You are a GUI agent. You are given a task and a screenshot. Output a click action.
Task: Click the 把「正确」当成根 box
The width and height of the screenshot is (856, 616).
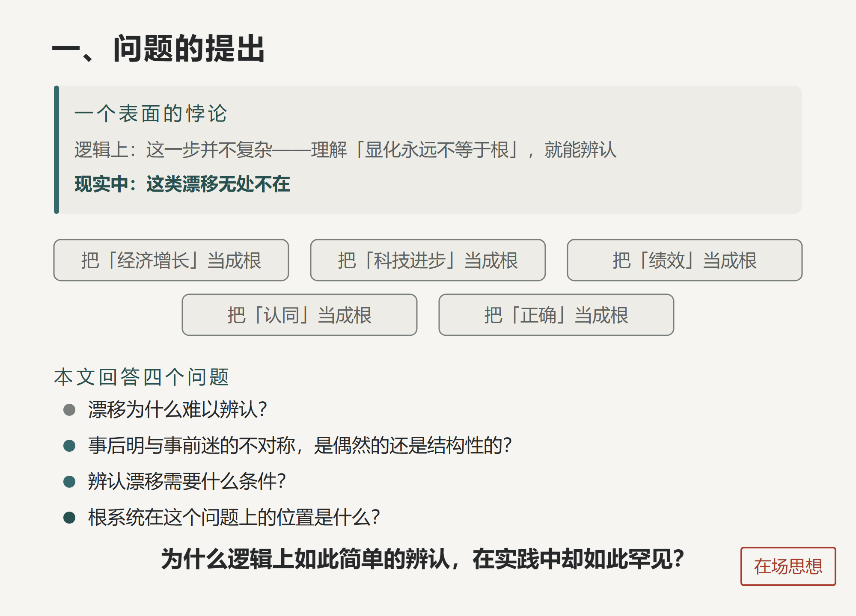[556, 315]
